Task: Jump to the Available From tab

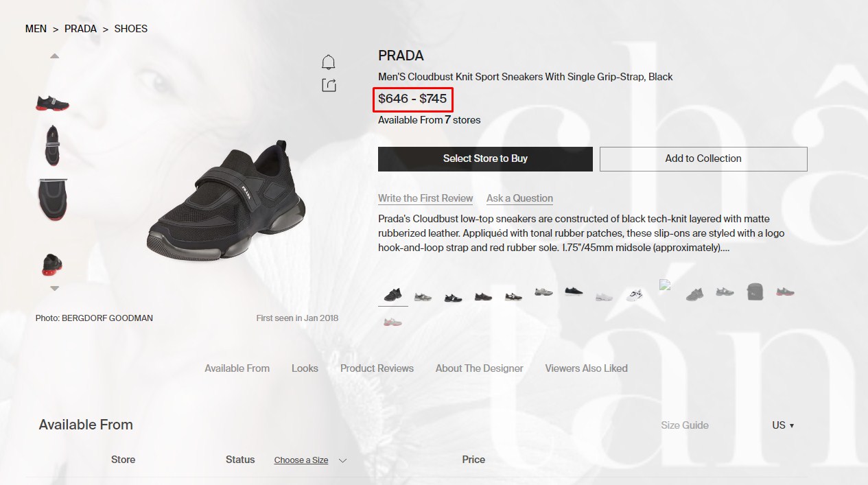Action: (x=237, y=368)
